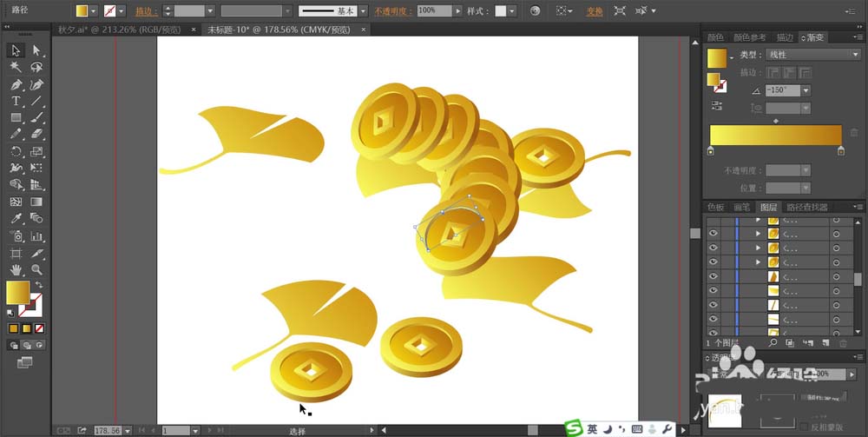Switch to the 颜色参考 panel tab
The image size is (868, 437).
[750, 37]
